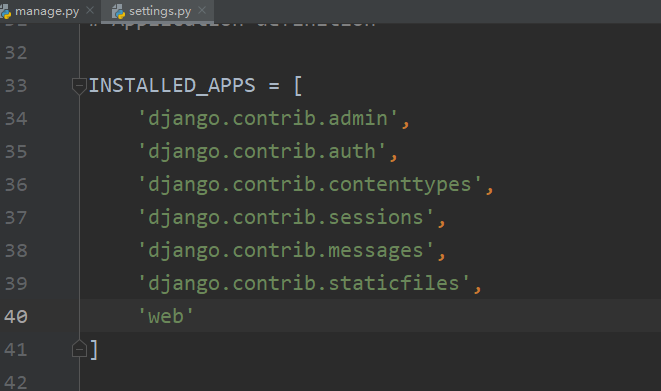Place cursor in 'web' string

(x=166, y=316)
